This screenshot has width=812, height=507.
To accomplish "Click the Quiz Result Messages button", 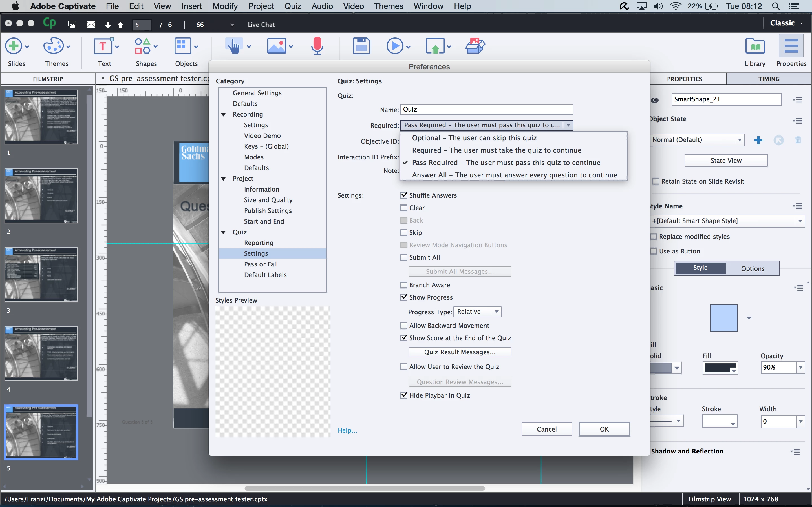I will pyautogui.click(x=460, y=352).
